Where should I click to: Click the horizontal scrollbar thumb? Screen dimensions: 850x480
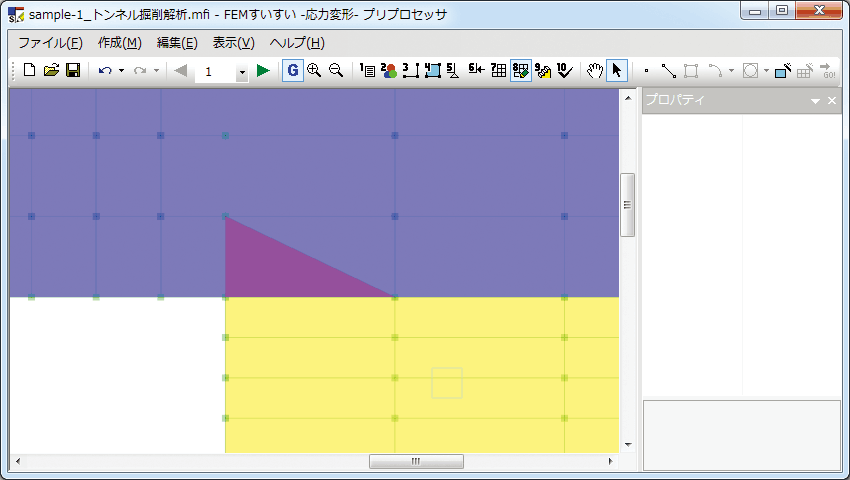(416, 462)
